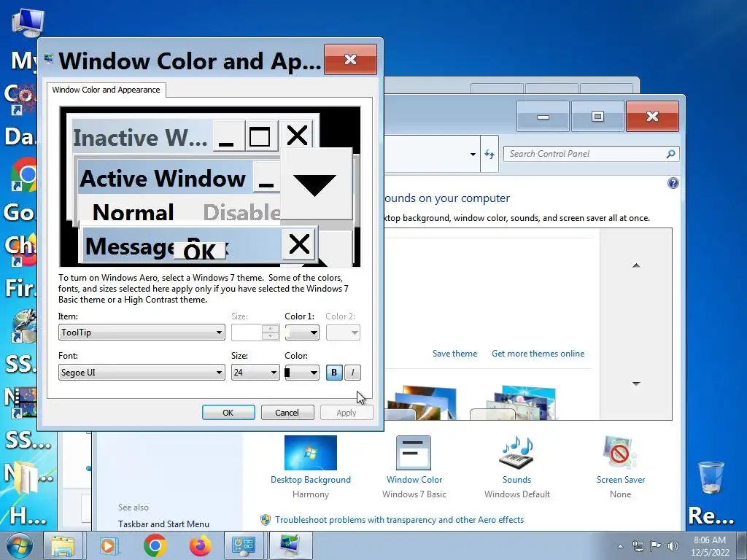Screen dimensions: 747x560
Task: Click the Window Color link text
Action: pos(414,480)
